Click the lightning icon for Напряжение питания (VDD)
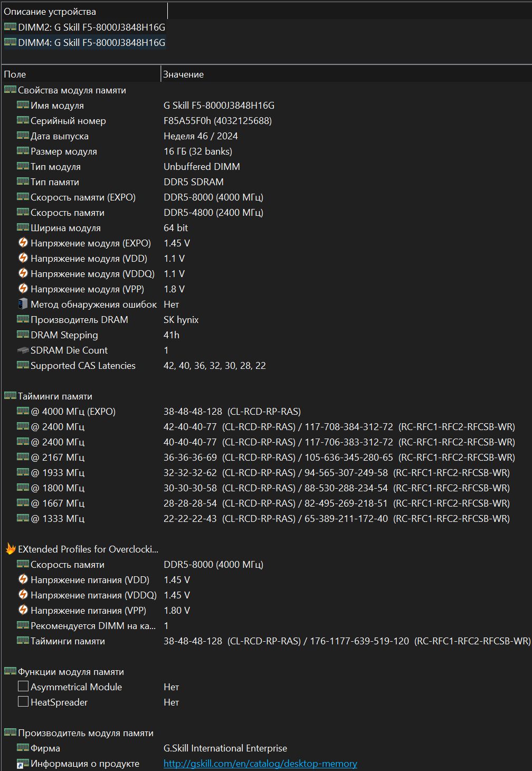Screen dimensions: 532x771 (x=23, y=579)
